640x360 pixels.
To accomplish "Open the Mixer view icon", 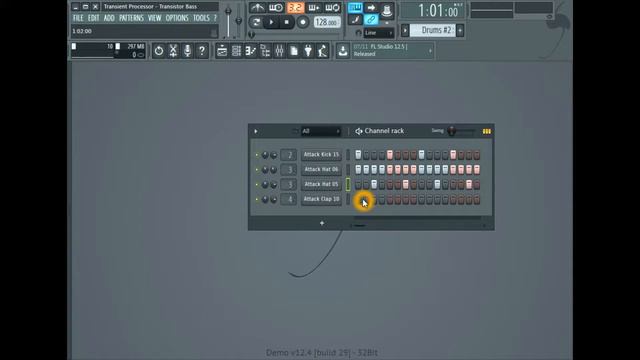I will click(280, 51).
